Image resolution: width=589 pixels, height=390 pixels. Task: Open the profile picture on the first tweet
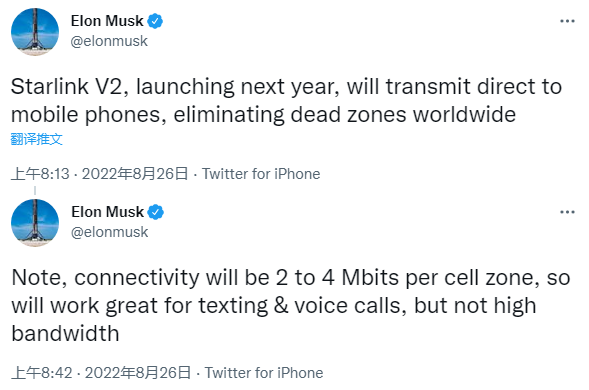click(x=35, y=32)
